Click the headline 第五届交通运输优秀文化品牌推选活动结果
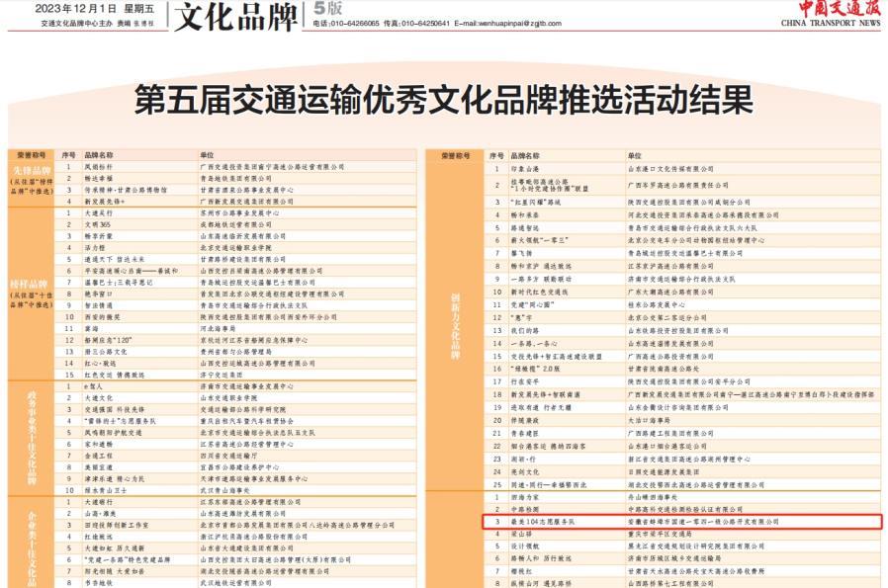 (443, 100)
